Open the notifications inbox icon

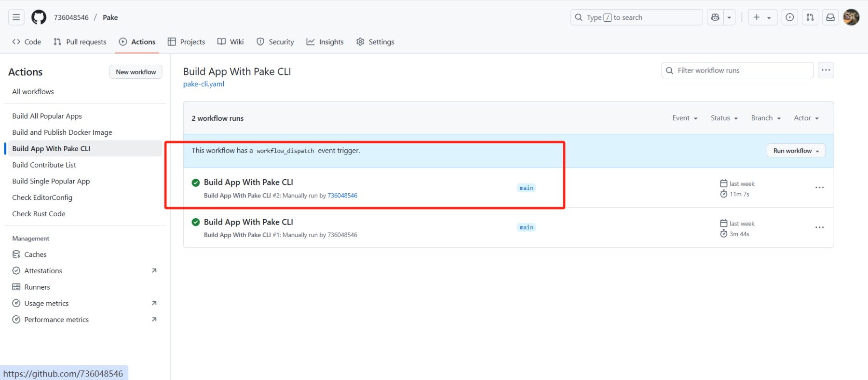(x=830, y=17)
